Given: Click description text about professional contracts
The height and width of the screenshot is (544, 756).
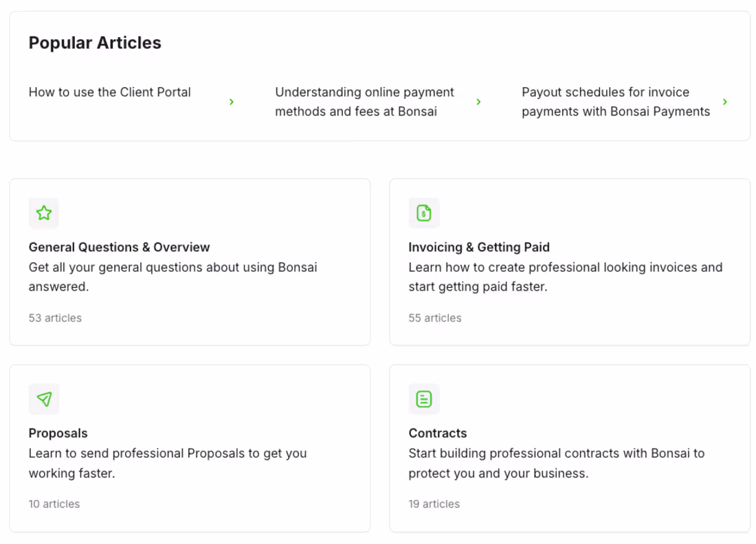Looking at the screenshot, I should pos(556,463).
